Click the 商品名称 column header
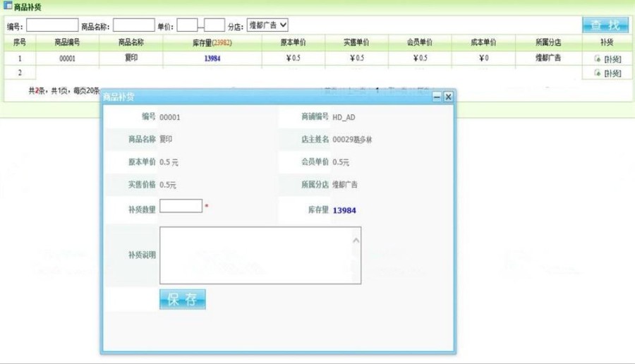Screen dimensions: 635x364 click(131, 42)
